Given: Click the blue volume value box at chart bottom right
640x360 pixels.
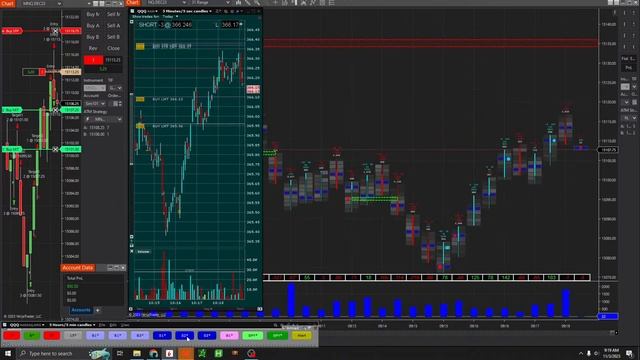Looking at the screenshot, I should 608,316.
